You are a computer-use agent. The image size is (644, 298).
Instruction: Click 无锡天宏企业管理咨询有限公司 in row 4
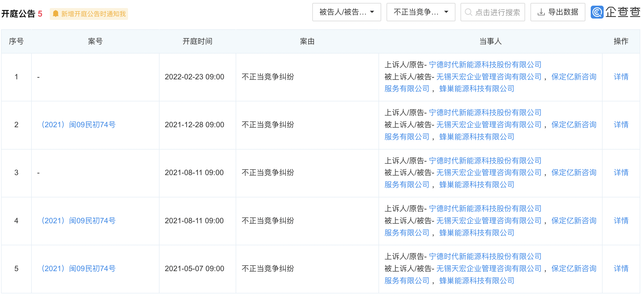[489, 221]
